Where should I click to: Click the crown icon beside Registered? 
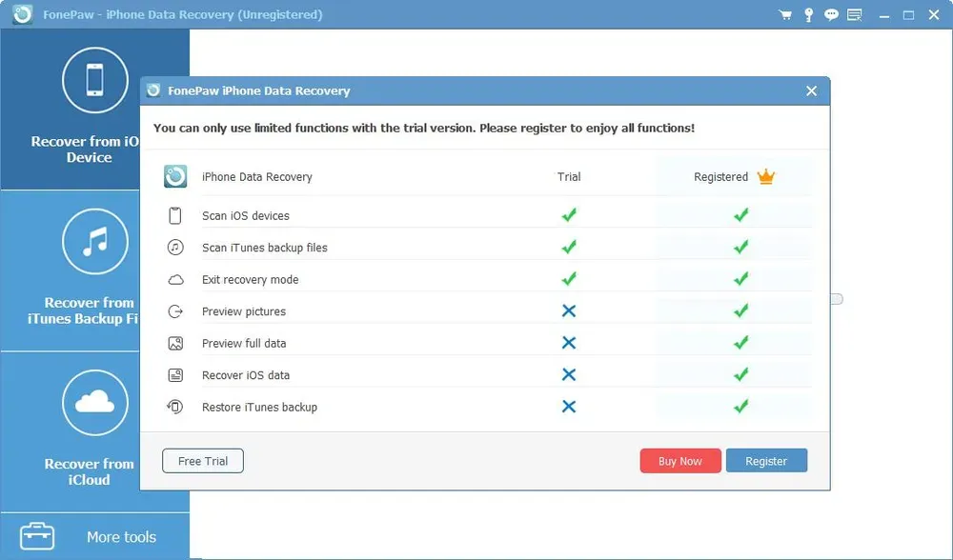pos(765,175)
